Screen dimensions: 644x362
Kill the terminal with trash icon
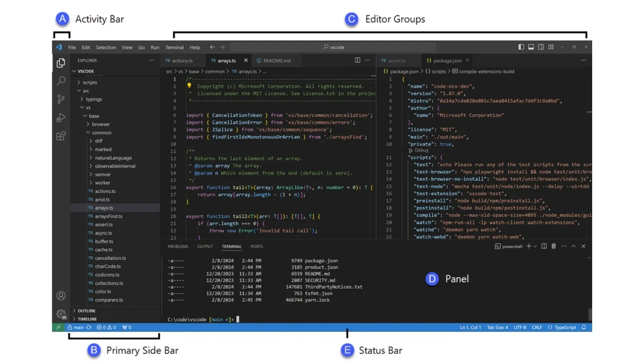pyautogui.click(x=553, y=246)
